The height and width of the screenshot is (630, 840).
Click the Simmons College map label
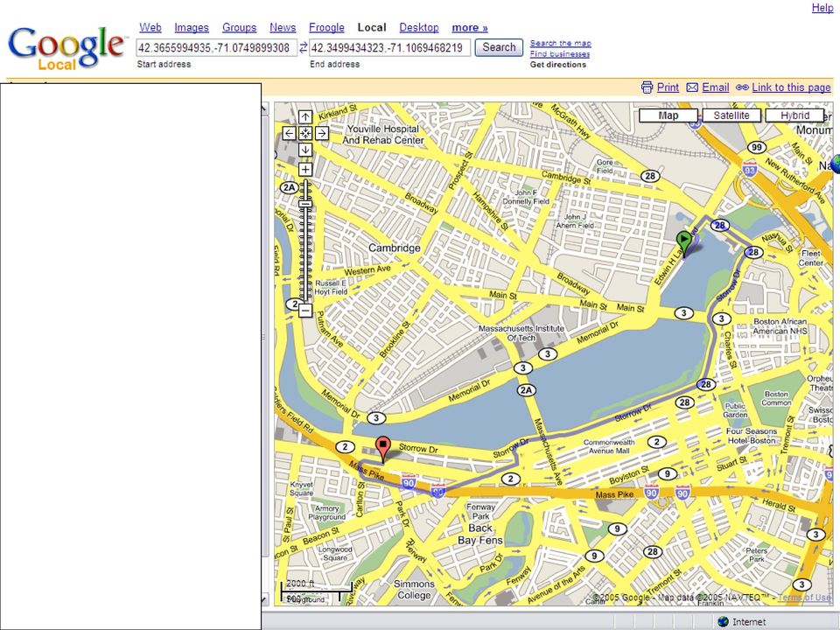414,589
